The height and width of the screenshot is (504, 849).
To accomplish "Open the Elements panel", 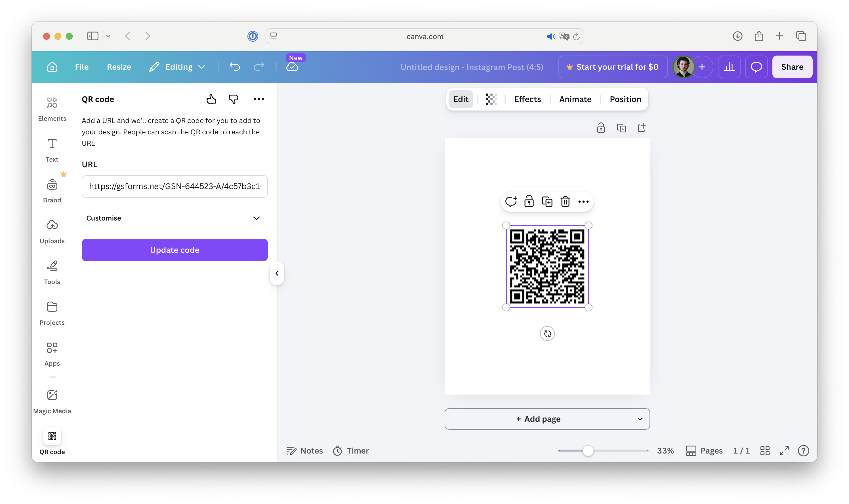I will pos(52,109).
